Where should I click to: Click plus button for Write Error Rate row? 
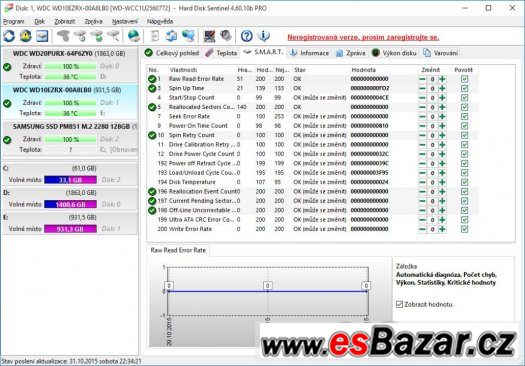(442, 229)
